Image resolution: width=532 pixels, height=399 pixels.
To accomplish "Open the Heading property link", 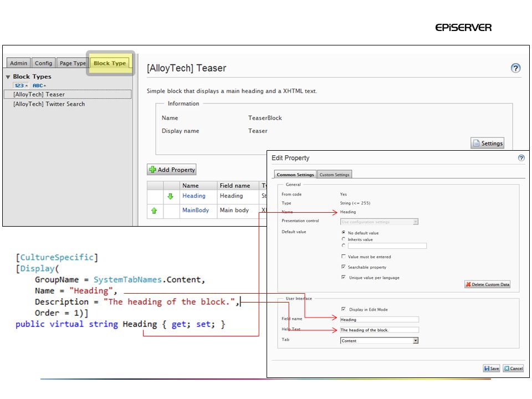I will [194, 196].
